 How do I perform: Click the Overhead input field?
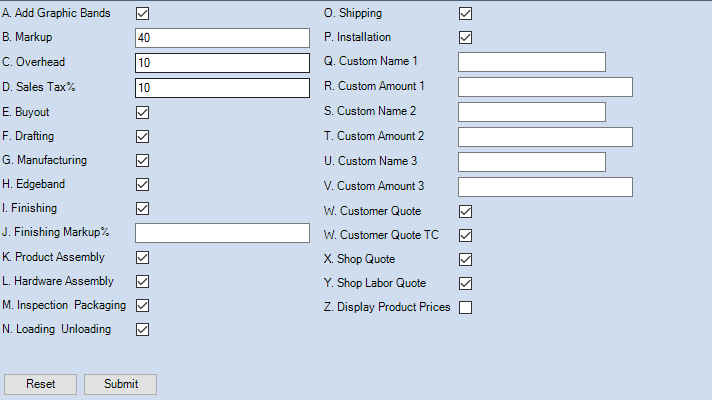222,63
